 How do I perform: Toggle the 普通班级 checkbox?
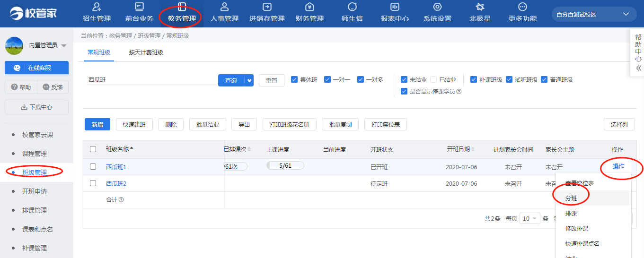click(x=544, y=79)
